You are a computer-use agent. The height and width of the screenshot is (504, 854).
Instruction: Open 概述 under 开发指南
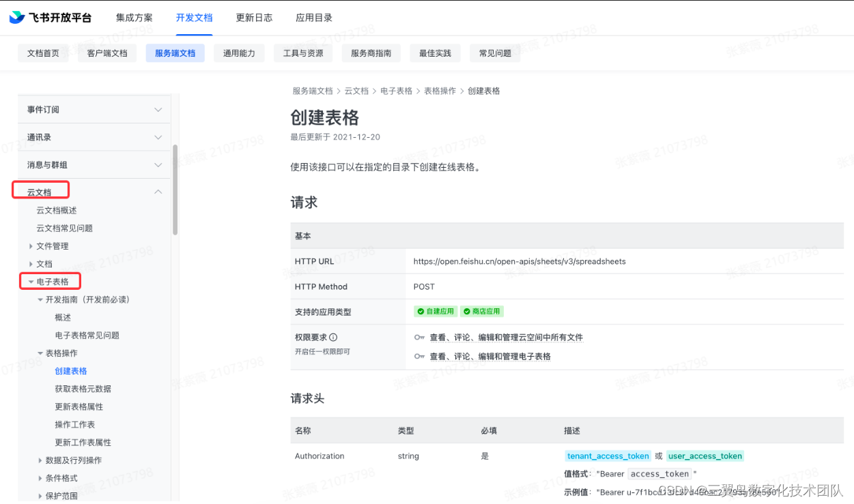click(63, 318)
